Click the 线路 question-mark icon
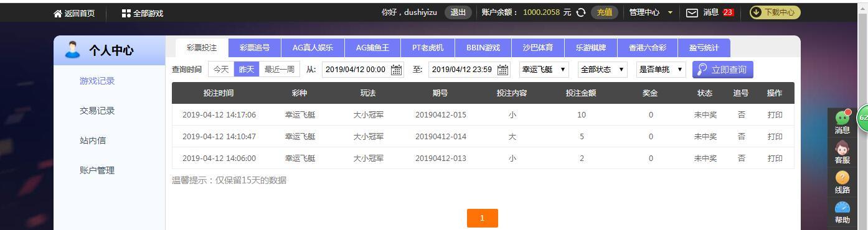868x230 pixels. click(x=842, y=178)
